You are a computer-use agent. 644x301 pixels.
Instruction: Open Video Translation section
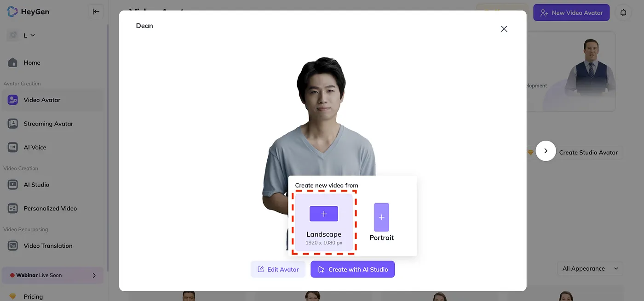pyautogui.click(x=52, y=246)
